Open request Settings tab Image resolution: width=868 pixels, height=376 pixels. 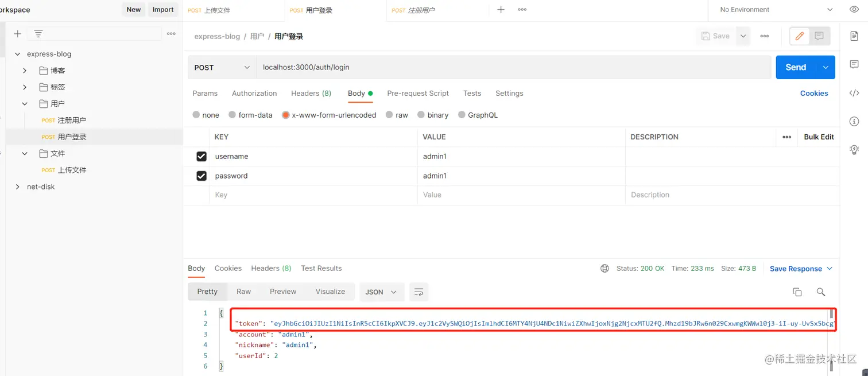coord(509,93)
